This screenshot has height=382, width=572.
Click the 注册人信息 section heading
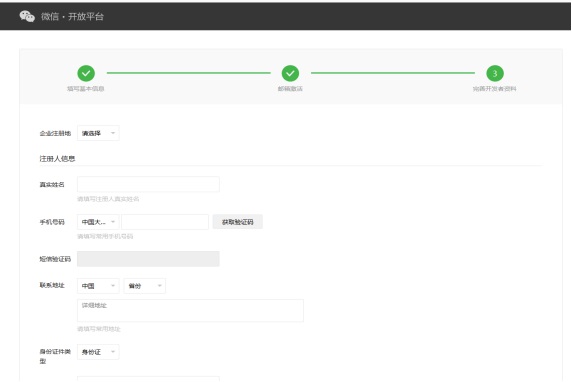[x=57, y=159]
